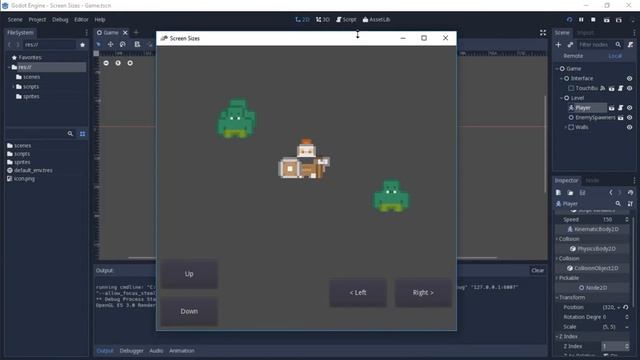Pause the running scene
Screen dimensions: 640x360
click(581, 20)
